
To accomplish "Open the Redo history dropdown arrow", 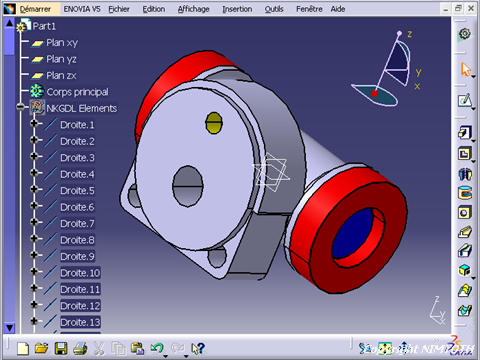I will pyautogui.click(x=186, y=356).
